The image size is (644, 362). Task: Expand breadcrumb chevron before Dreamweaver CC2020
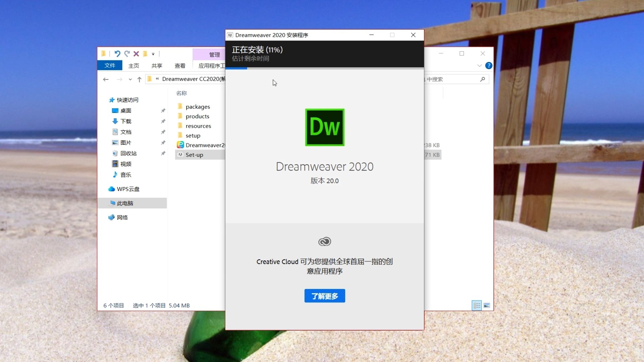(157, 79)
